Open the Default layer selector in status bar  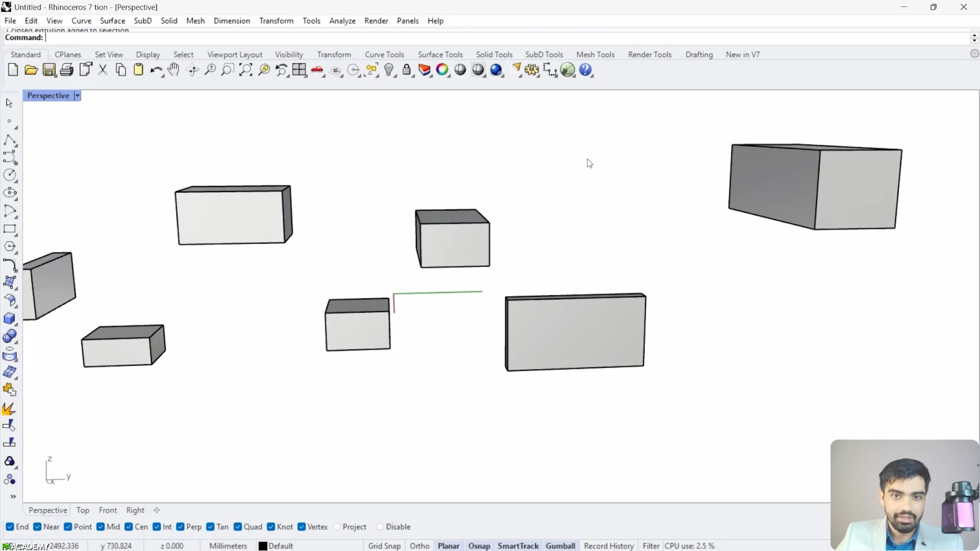pos(276,546)
